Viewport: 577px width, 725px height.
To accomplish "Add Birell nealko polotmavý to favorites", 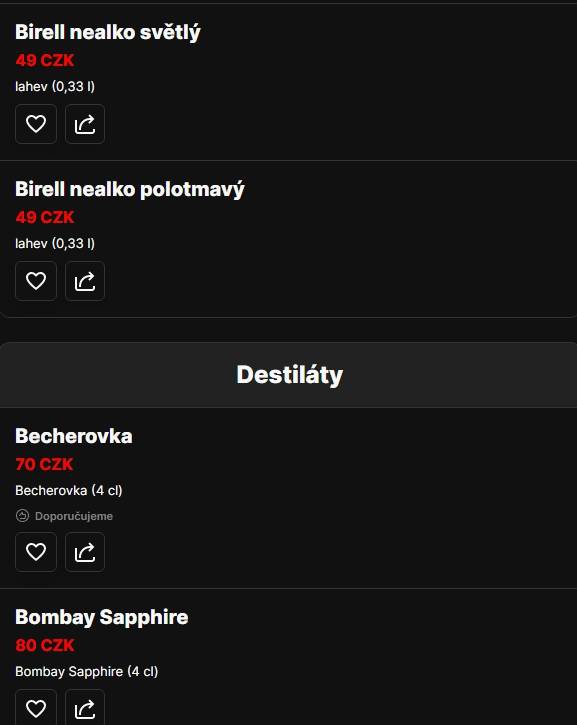I will click(x=36, y=281).
